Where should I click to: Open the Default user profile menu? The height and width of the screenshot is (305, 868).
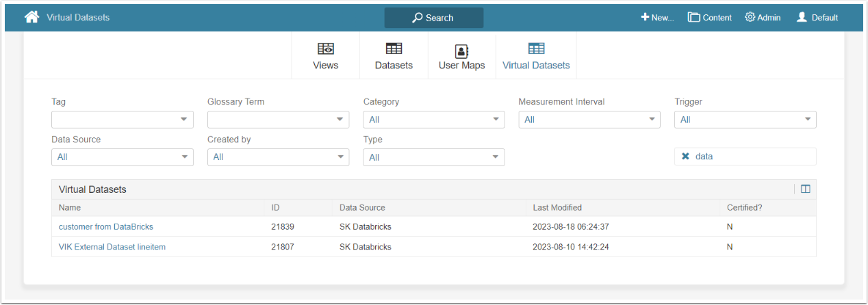coord(817,18)
